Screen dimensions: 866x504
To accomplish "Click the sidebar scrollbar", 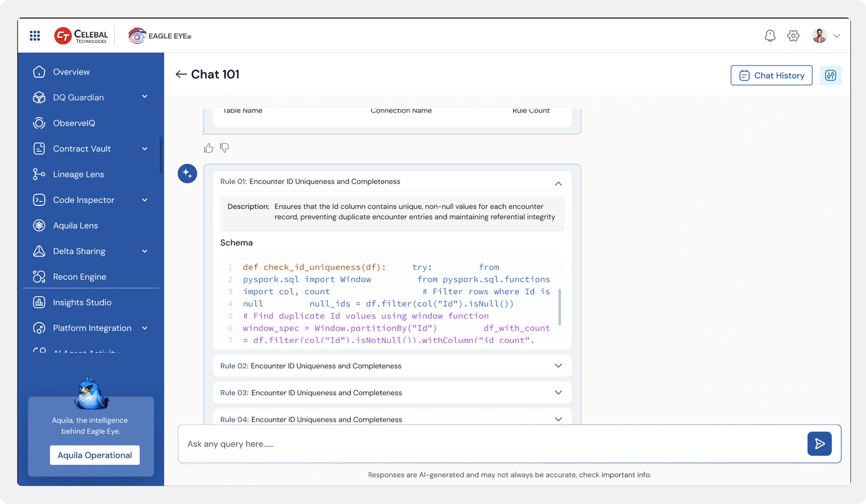I will click(x=161, y=155).
